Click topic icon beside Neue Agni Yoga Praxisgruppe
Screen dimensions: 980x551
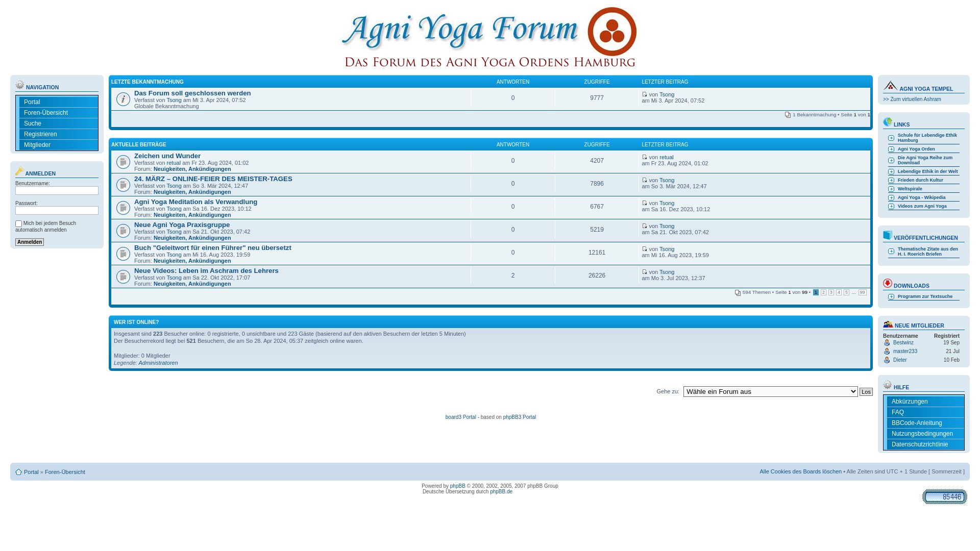123,231
